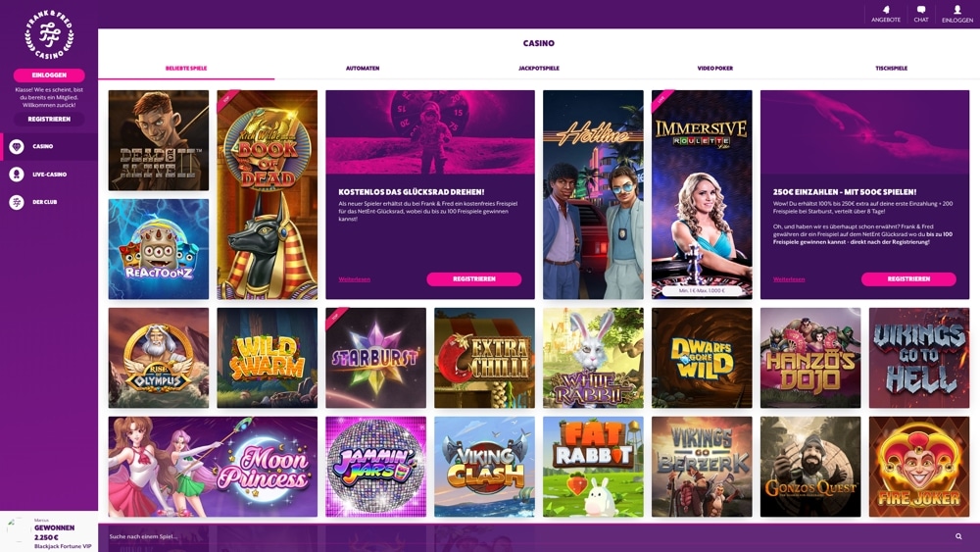Click Registrieren under Glücksrad promotion
Viewport: 980px width, 552px height.
[x=473, y=278]
